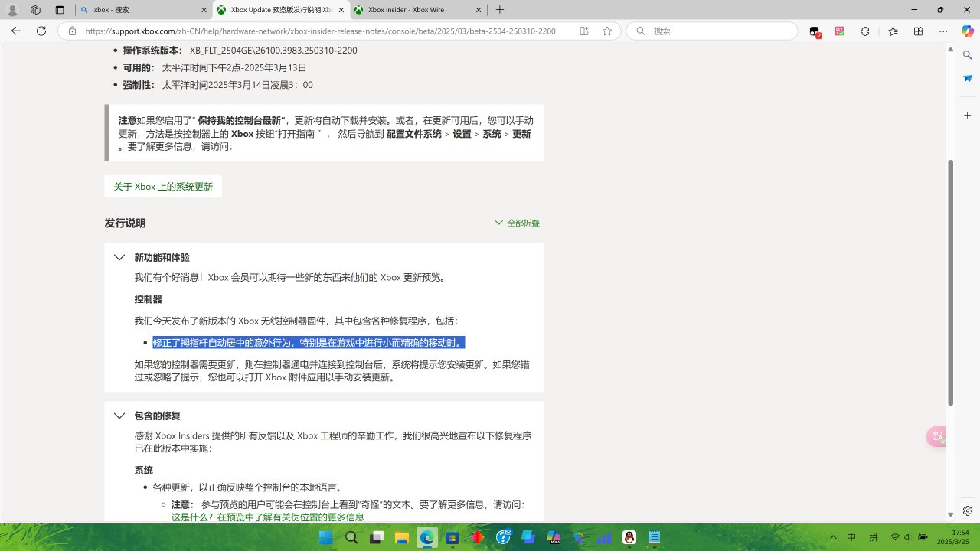Add a sidebar app with plus
The width and height of the screenshot is (980, 551).
click(968, 116)
